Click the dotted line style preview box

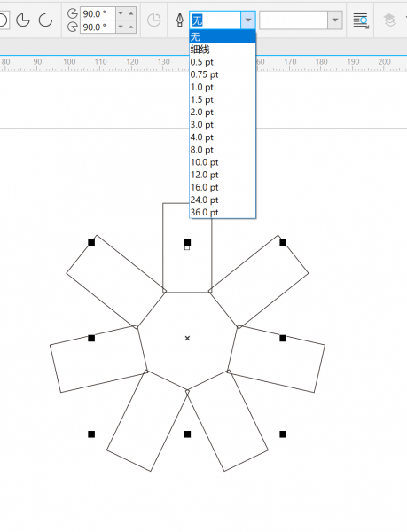(294, 20)
